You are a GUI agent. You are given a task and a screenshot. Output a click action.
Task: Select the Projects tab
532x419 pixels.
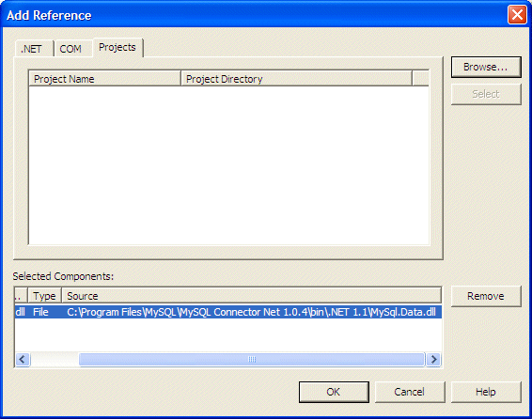point(118,48)
